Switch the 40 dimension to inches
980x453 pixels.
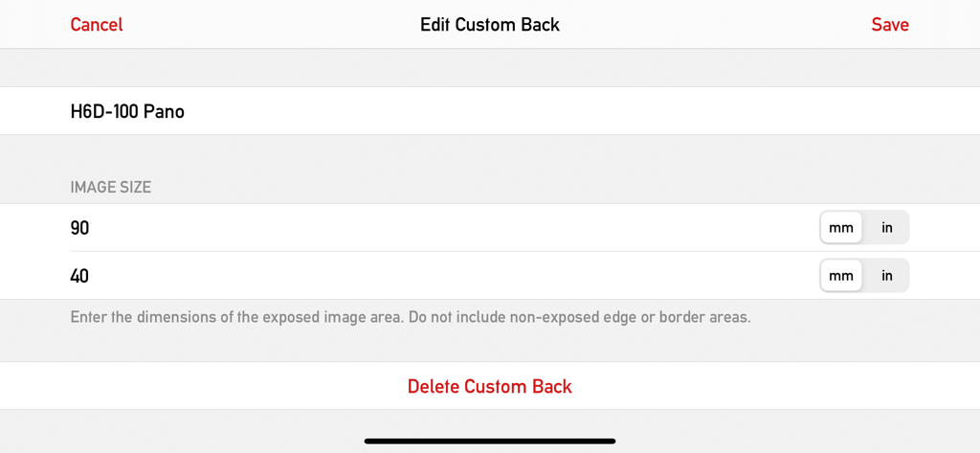[887, 276]
